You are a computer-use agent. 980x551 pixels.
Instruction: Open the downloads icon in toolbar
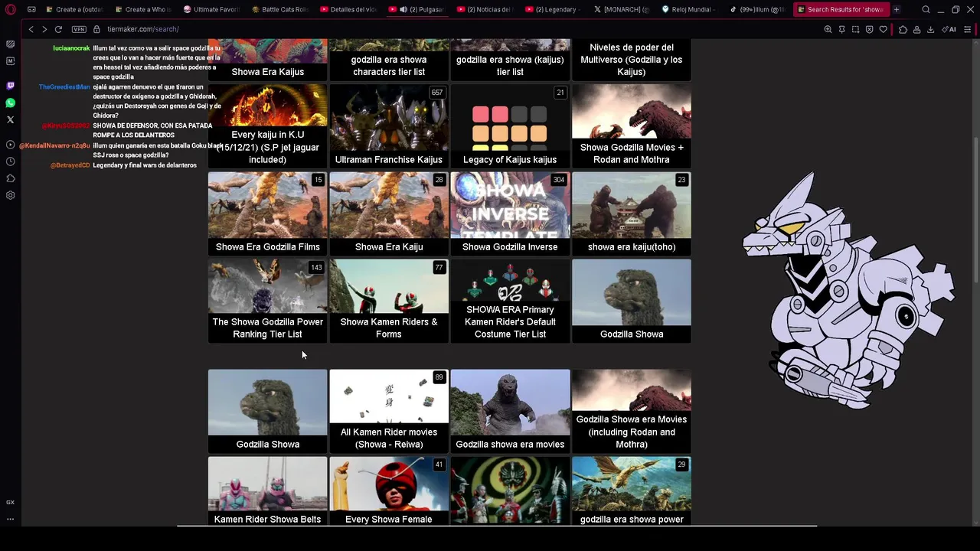point(930,29)
